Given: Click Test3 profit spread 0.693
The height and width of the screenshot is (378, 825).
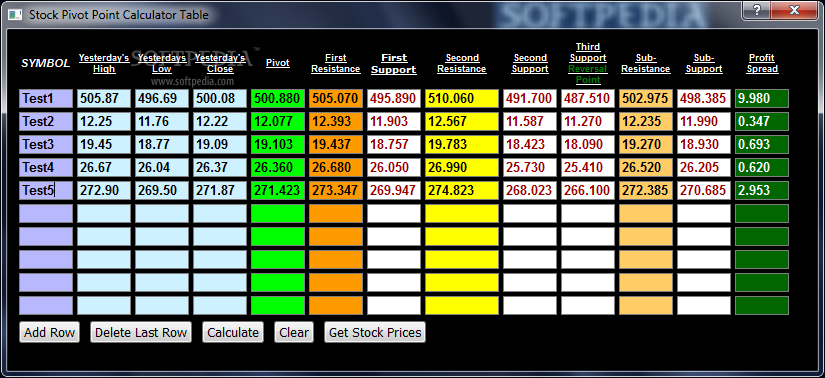Looking at the screenshot, I should coord(762,144).
